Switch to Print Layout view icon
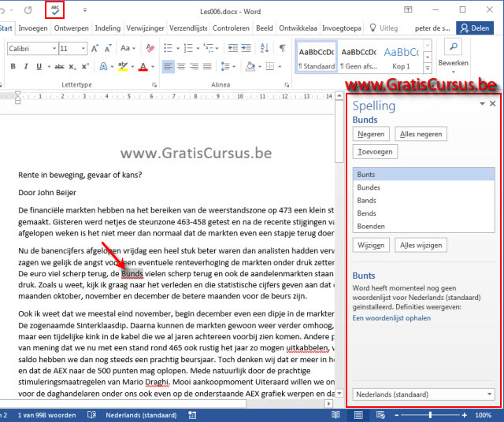This screenshot has height=422, width=504. pos(358,415)
